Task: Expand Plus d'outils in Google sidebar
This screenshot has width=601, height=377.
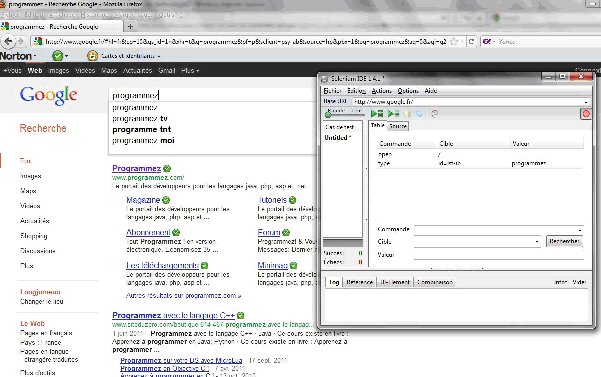Action: 38,372
